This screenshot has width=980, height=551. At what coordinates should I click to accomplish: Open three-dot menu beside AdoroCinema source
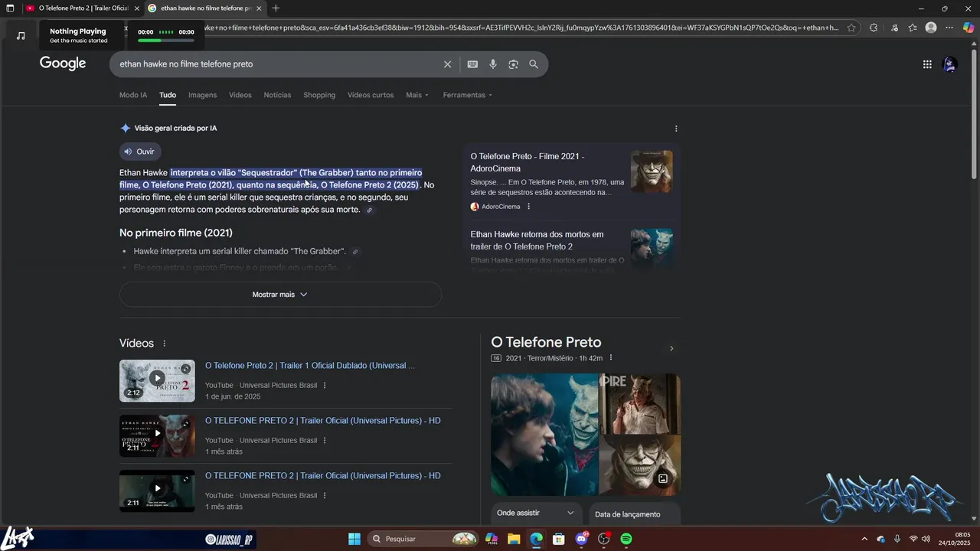click(x=528, y=207)
